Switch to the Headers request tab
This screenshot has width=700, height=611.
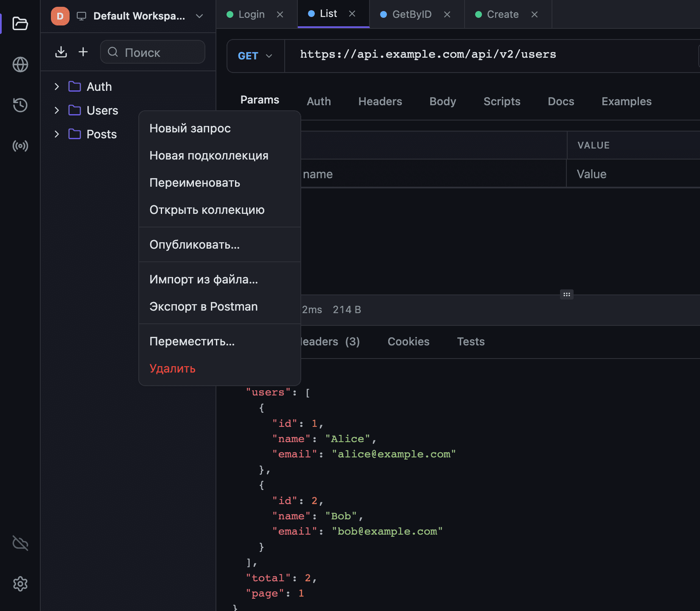pyautogui.click(x=380, y=101)
